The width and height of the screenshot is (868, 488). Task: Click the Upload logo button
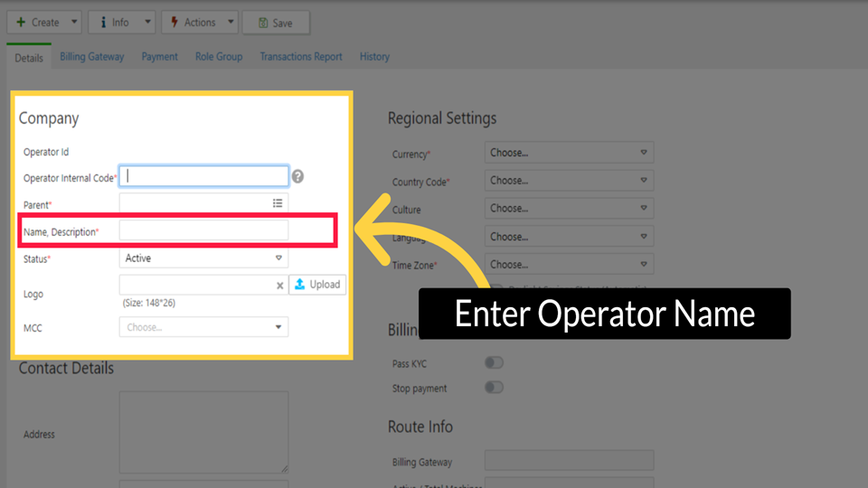point(317,285)
